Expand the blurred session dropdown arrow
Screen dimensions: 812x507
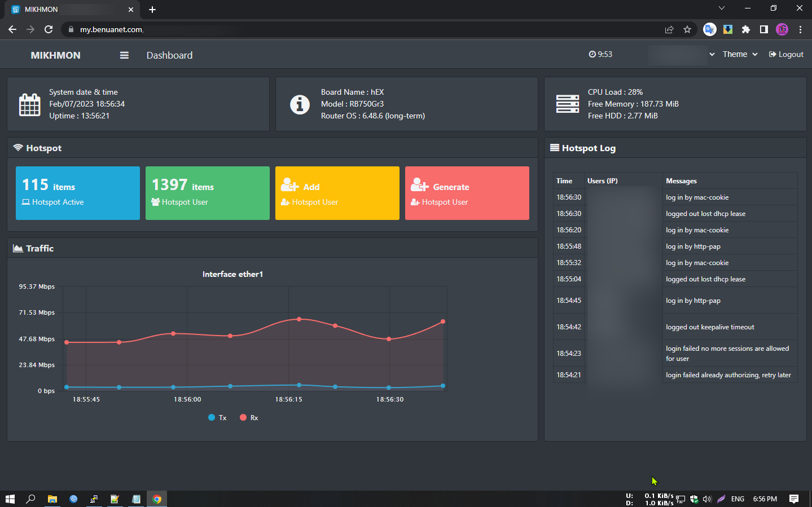click(712, 55)
